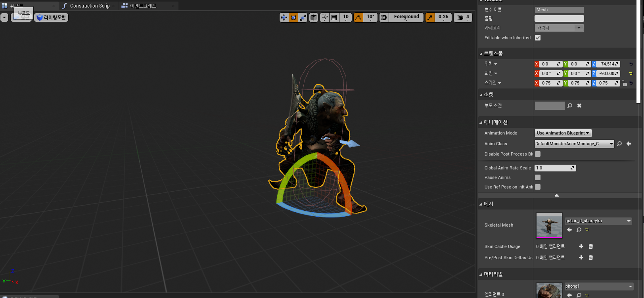This screenshot has height=298, width=644.
Task: Add element to Pre/Post Skin Deltas array
Action: click(x=581, y=258)
